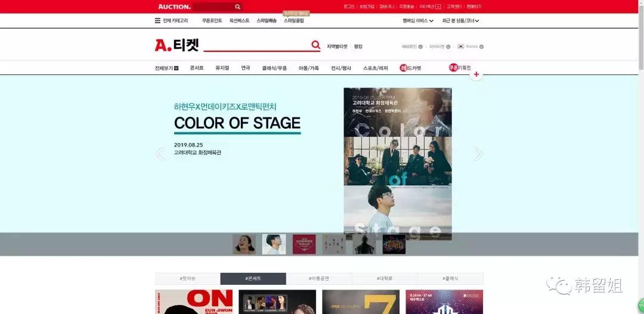Click the COLOR OF STAGE banner title
The width and height of the screenshot is (644, 314).
pyautogui.click(x=237, y=123)
